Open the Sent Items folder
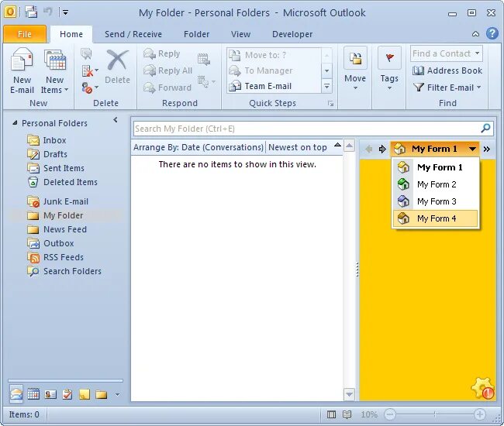Screen dimensions: 504x426 [x=56, y=168]
